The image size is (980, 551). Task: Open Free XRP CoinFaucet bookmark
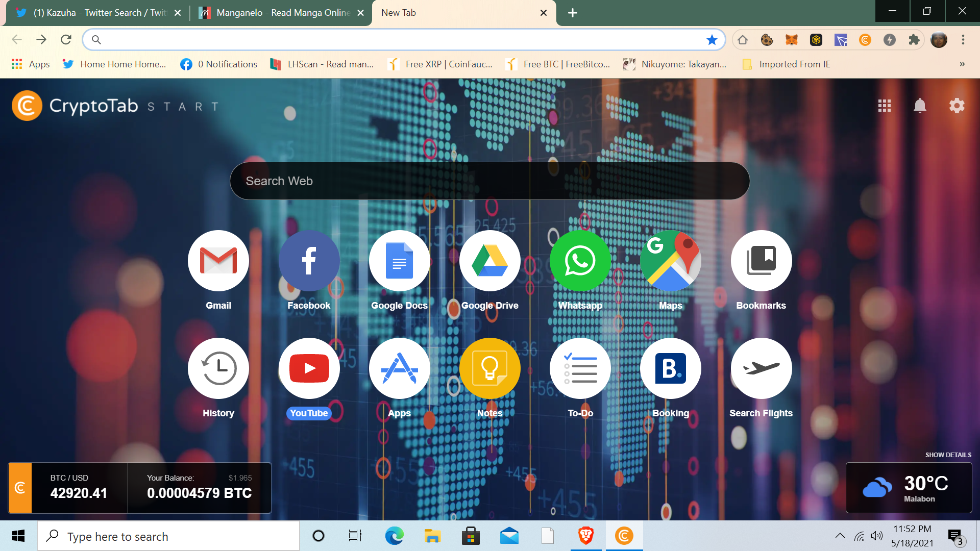[x=440, y=64]
